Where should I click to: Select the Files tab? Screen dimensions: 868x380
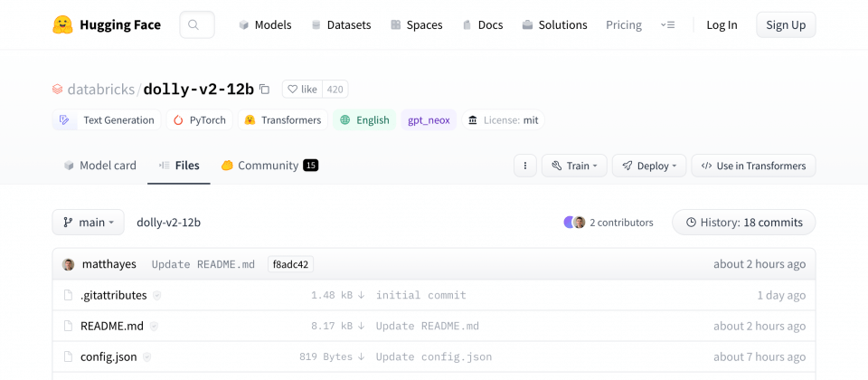[179, 165]
